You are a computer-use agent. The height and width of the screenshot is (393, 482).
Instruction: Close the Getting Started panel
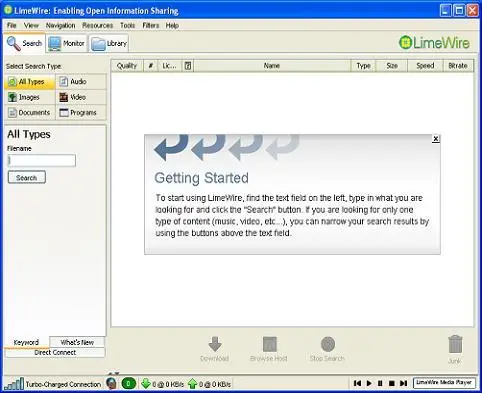coord(435,139)
